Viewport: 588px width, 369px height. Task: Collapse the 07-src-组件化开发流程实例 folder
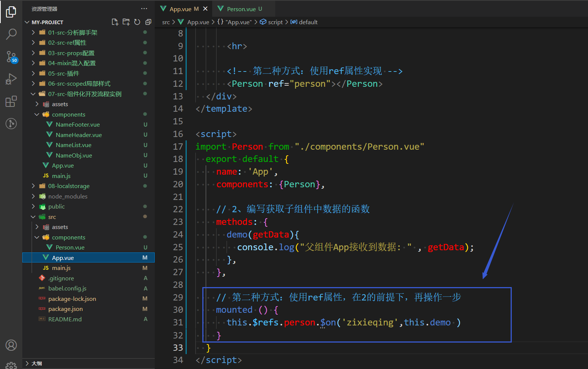click(x=89, y=94)
